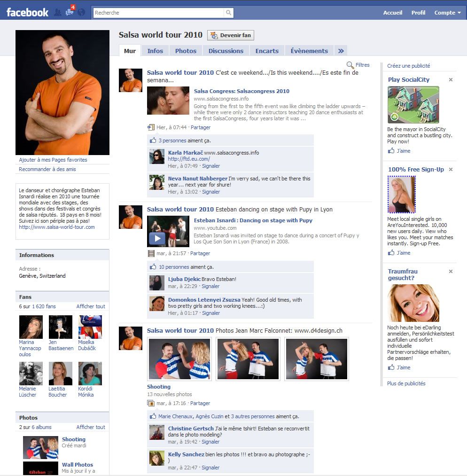Click Partager on the mar 21:57 post
This screenshot has height=476, width=467.
pyautogui.click(x=200, y=253)
